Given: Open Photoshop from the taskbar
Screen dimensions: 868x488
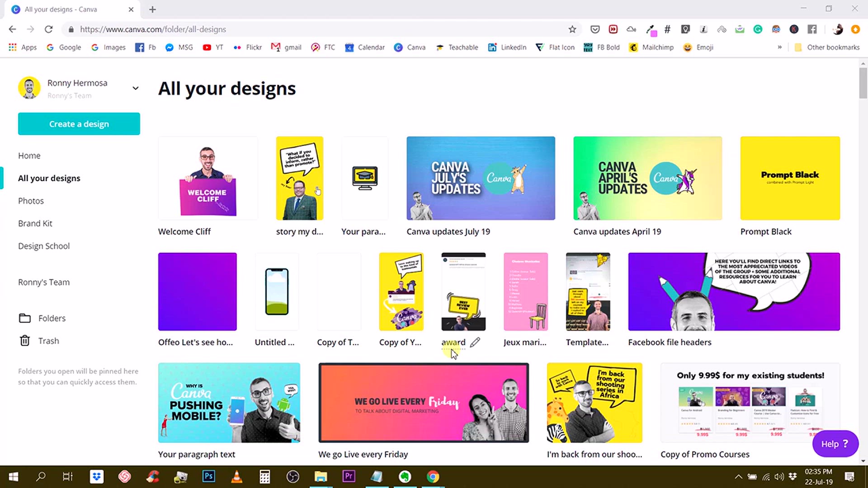Looking at the screenshot, I should point(208,476).
